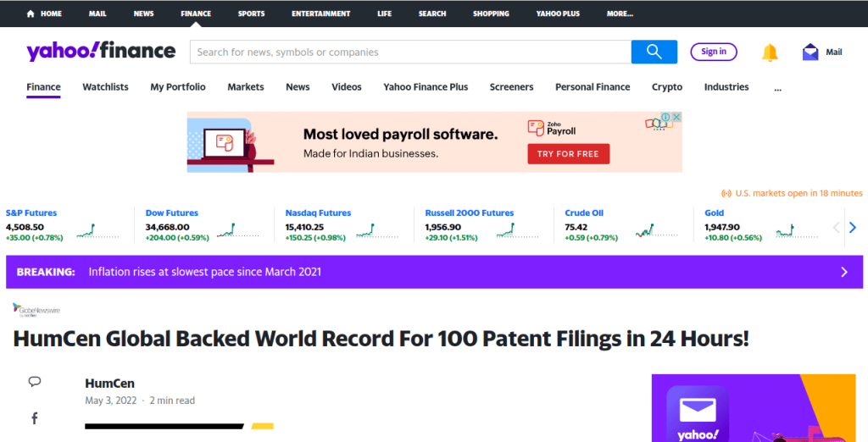Click ENTERTAINMENT in the top bar

[x=321, y=14]
